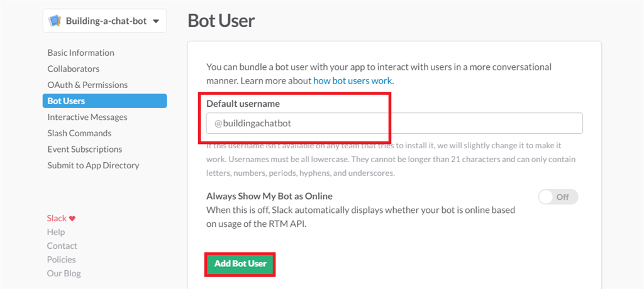Navigate to Slash Commands

coord(79,133)
